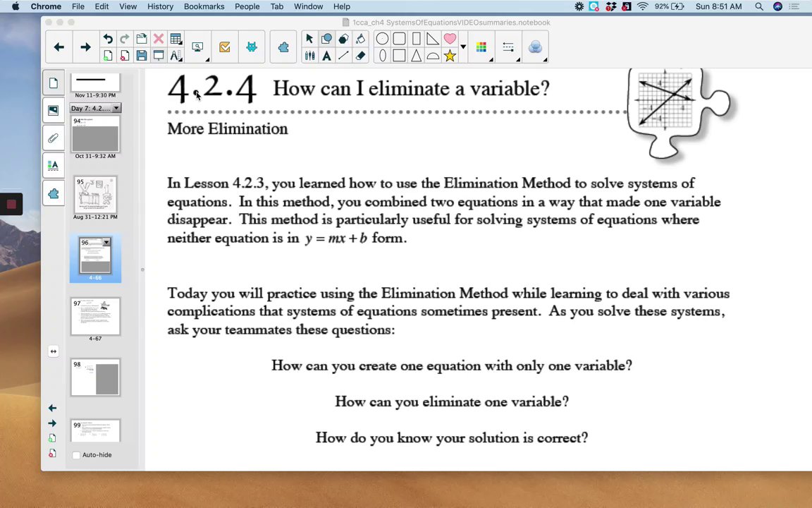Open the File menu
The height and width of the screenshot is (508, 812).
coord(78,6)
